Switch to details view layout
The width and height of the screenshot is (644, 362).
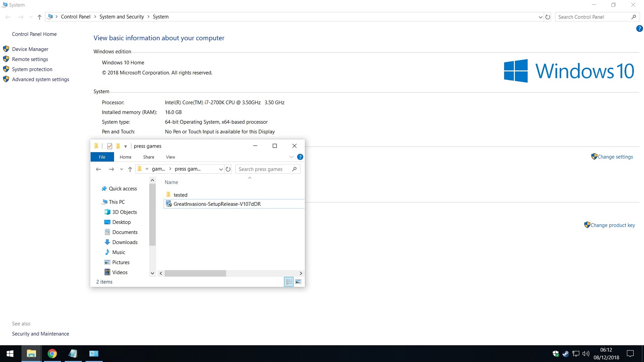[x=289, y=282]
